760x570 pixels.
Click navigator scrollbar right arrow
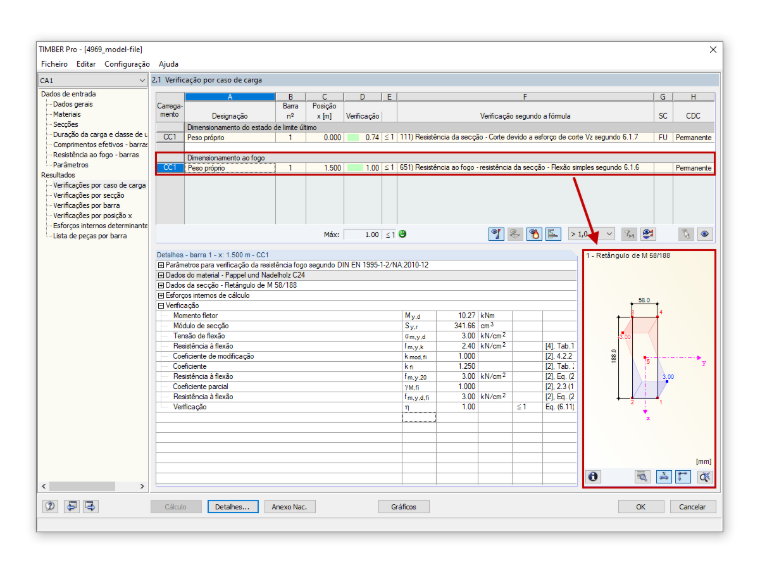[142, 486]
